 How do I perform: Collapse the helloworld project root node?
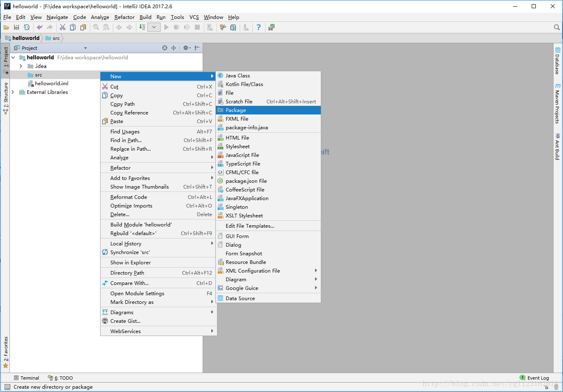pyautogui.click(x=13, y=57)
